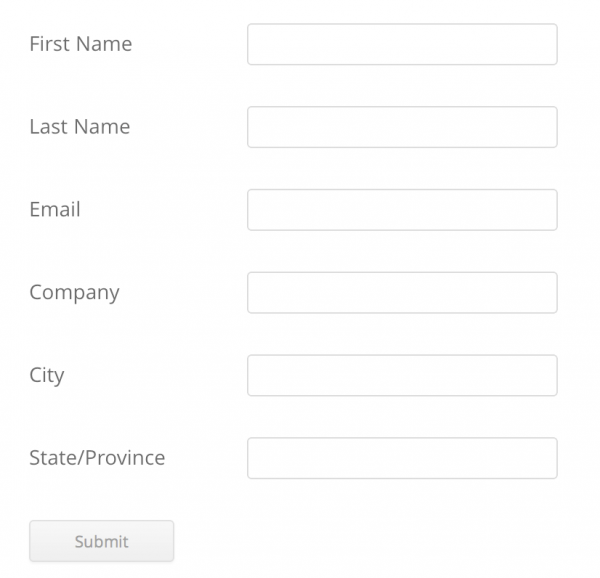600x578 pixels.
Task: Select the Email input field
Action: [x=402, y=210]
